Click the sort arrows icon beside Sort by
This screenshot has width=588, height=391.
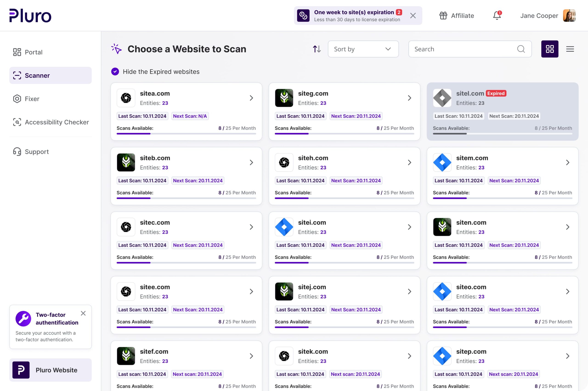click(316, 49)
